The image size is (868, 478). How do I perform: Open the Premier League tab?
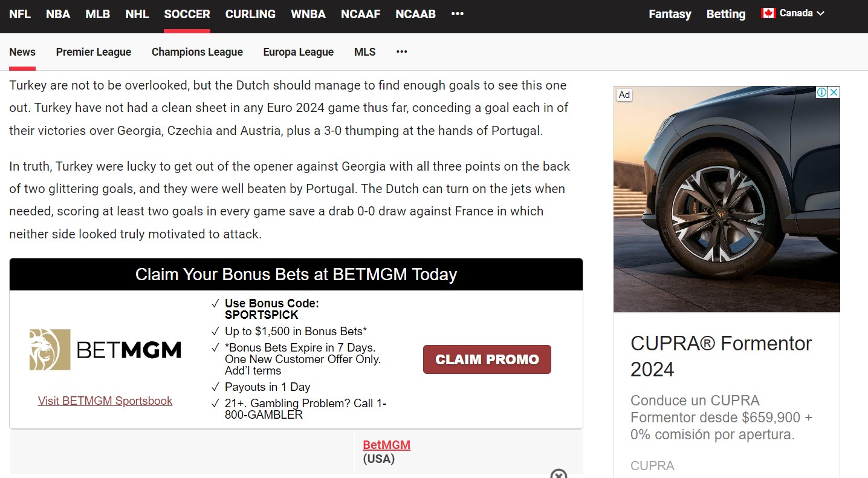pos(94,52)
